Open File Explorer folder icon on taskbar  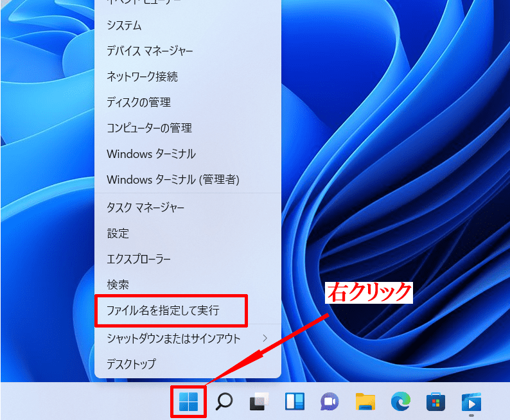click(x=365, y=402)
